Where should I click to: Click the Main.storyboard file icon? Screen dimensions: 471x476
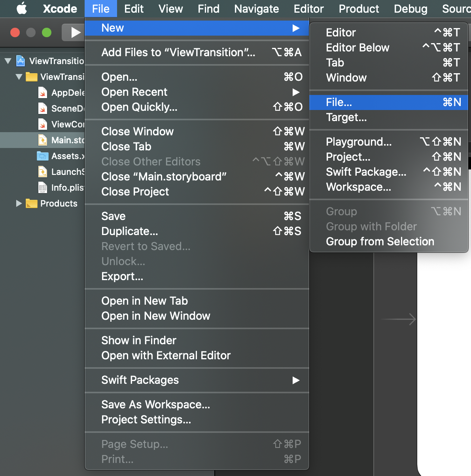point(43,140)
